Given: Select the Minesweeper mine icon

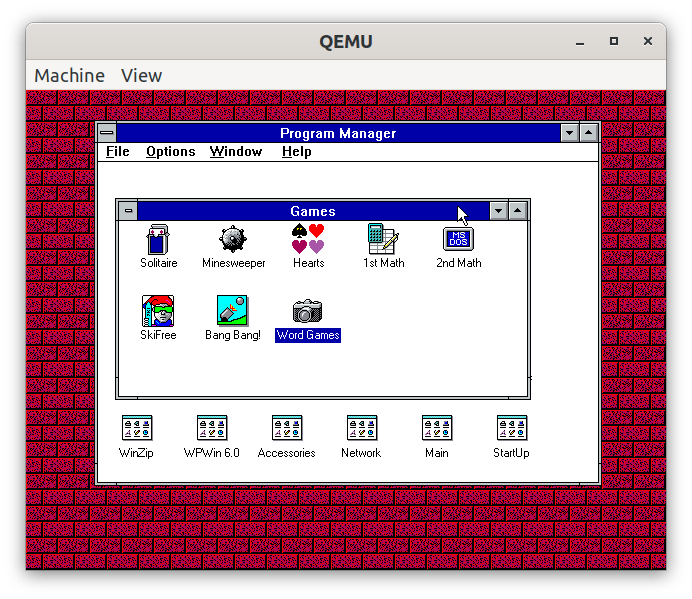Looking at the screenshot, I should pos(233,239).
